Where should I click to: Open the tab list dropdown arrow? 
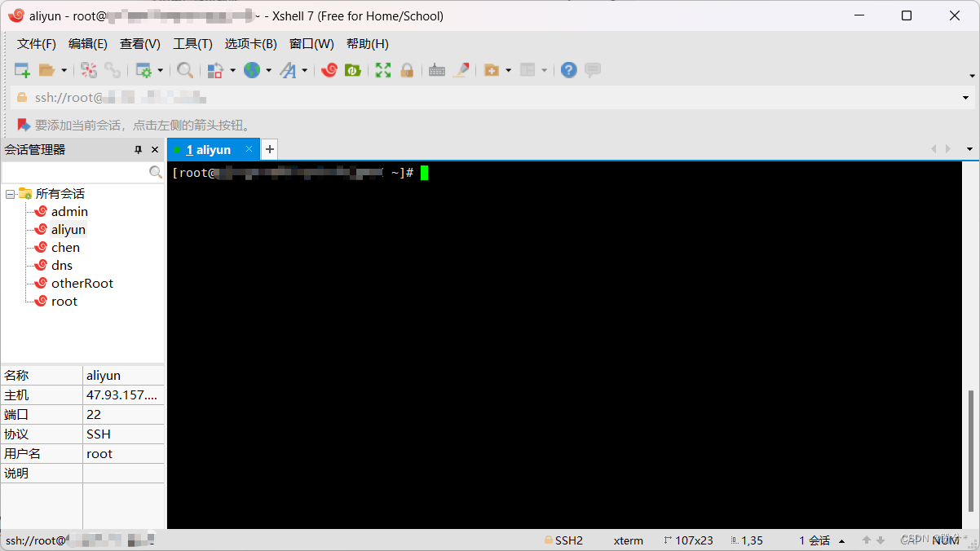coord(969,149)
